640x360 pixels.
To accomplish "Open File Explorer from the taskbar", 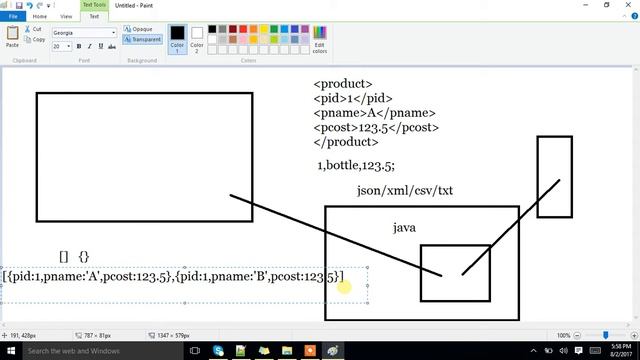I will (287, 351).
